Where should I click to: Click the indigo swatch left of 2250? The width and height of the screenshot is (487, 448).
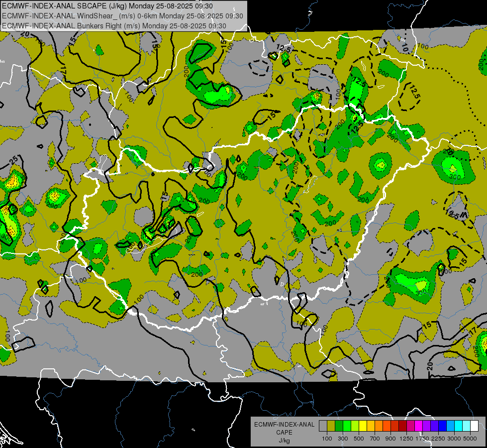click(434, 426)
